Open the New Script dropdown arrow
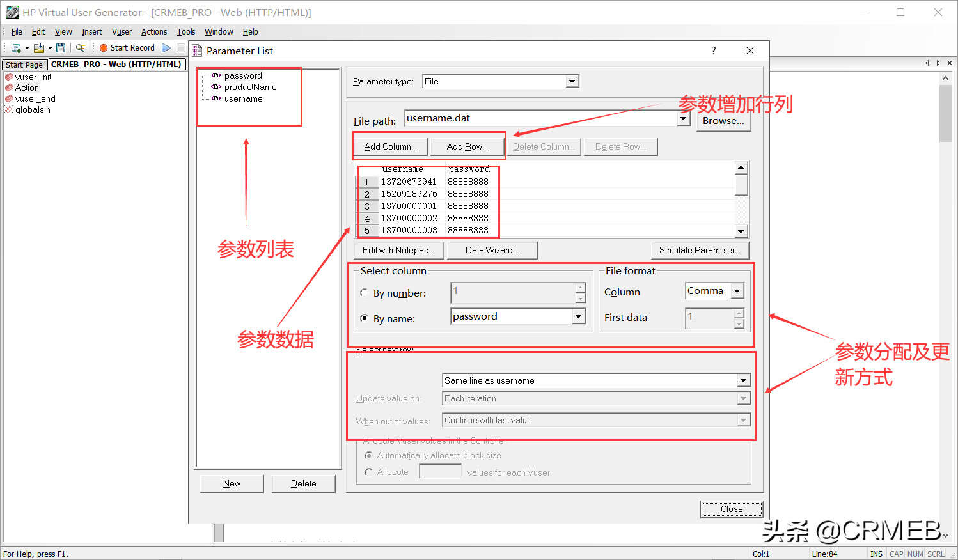Image resolution: width=958 pixels, height=560 pixels. 27,48
